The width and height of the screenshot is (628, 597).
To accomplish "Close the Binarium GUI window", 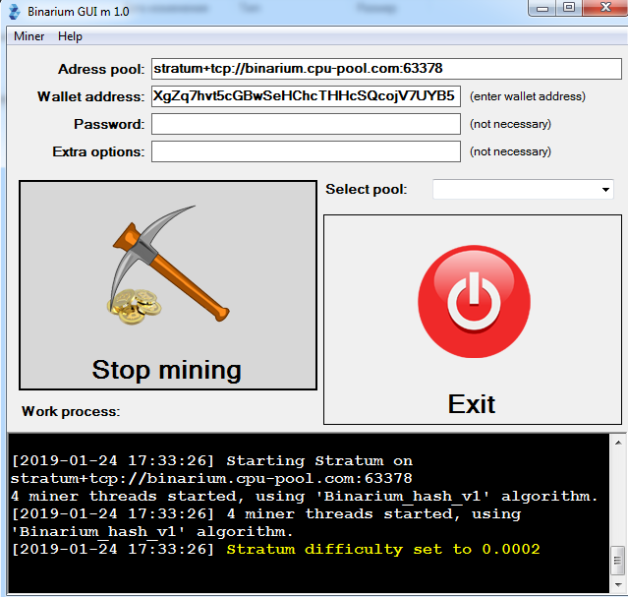I will click(606, 8).
